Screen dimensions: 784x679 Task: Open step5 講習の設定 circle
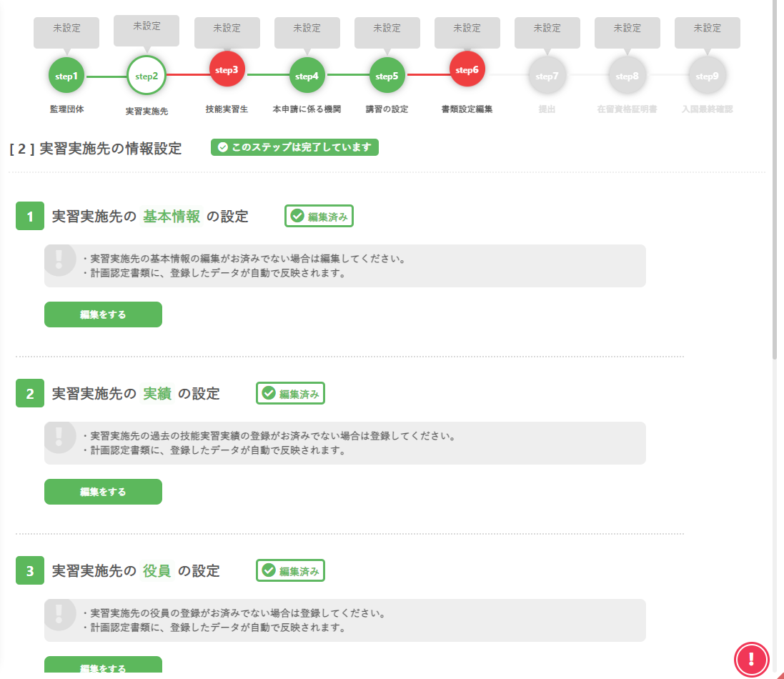387,76
